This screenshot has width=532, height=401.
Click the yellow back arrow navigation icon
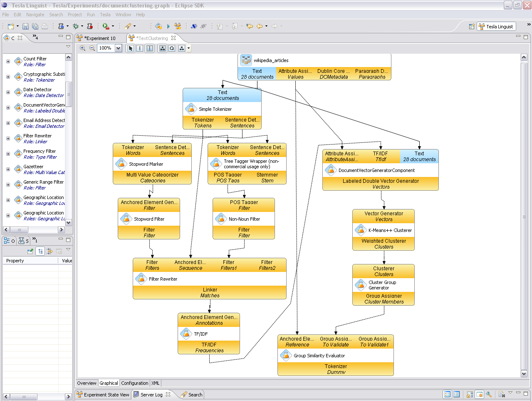[260, 26]
